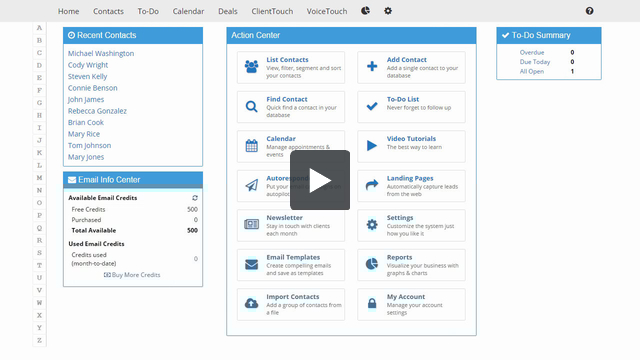The image size is (640, 360).
Task: Play the overlay video
Action: point(320,180)
